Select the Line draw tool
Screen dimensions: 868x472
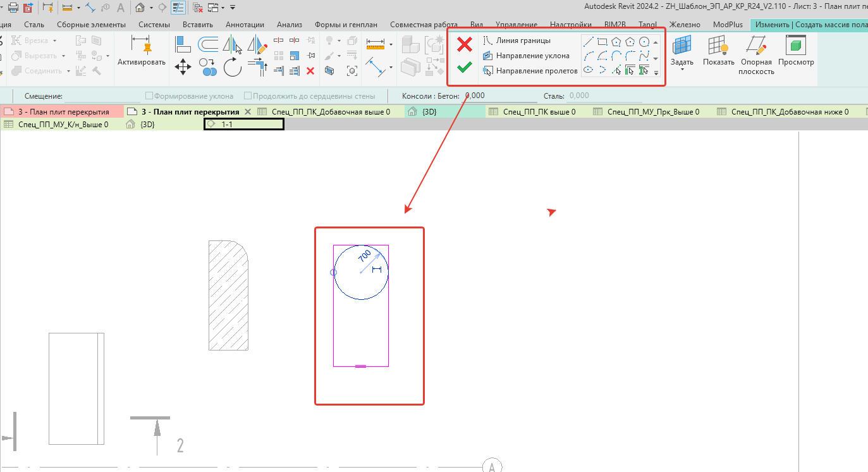(x=589, y=42)
